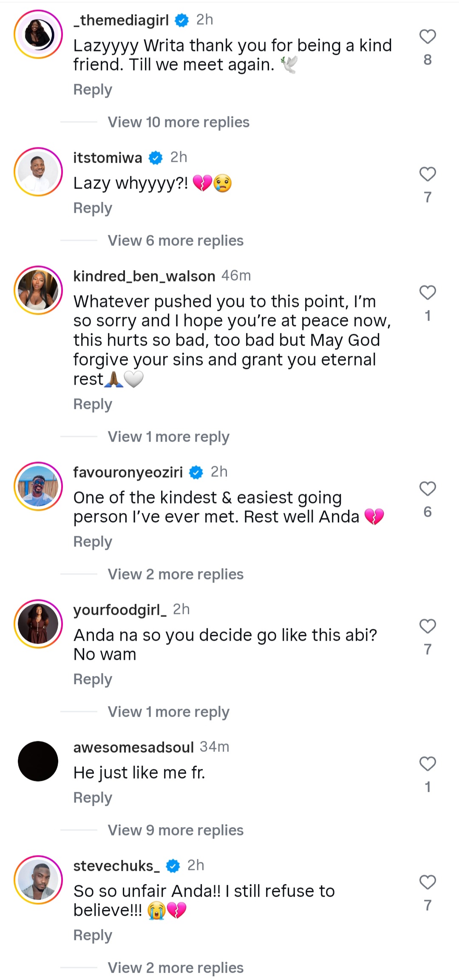The height and width of the screenshot is (980, 459).
Task: Open the kindred_ben_walson username link
Action: pos(144,276)
